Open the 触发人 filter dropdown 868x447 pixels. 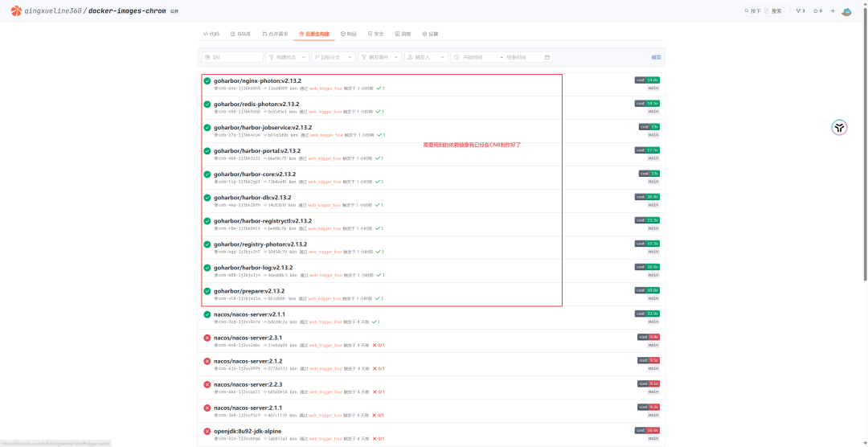tap(426, 57)
